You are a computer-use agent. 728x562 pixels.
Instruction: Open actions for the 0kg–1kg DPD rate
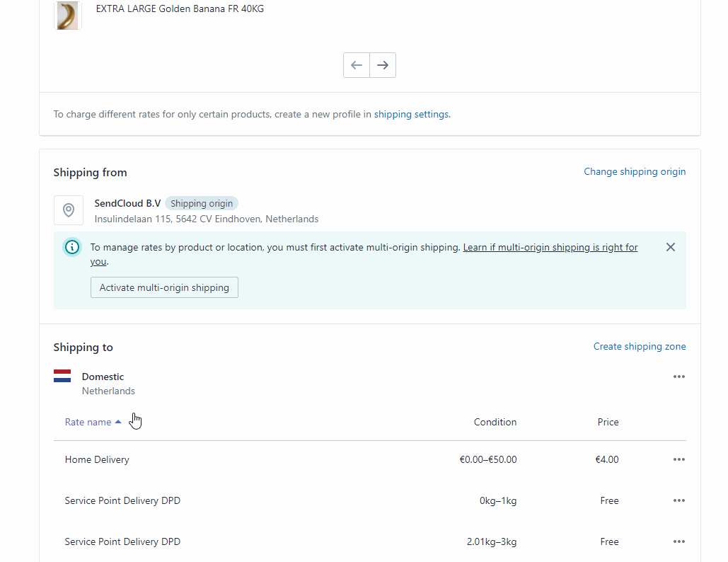click(x=678, y=500)
